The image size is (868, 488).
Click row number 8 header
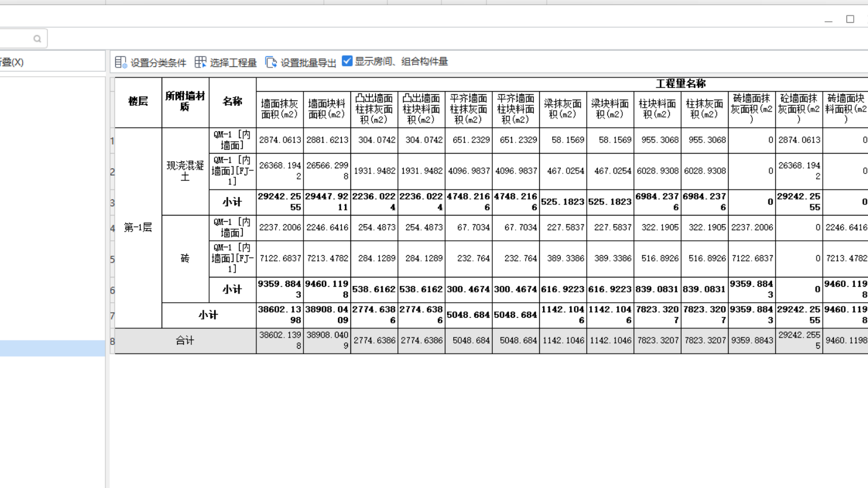pyautogui.click(x=112, y=341)
